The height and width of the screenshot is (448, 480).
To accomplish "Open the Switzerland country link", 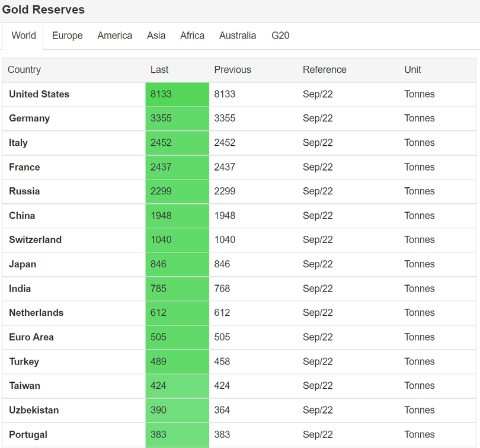I will (x=36, y=240).
